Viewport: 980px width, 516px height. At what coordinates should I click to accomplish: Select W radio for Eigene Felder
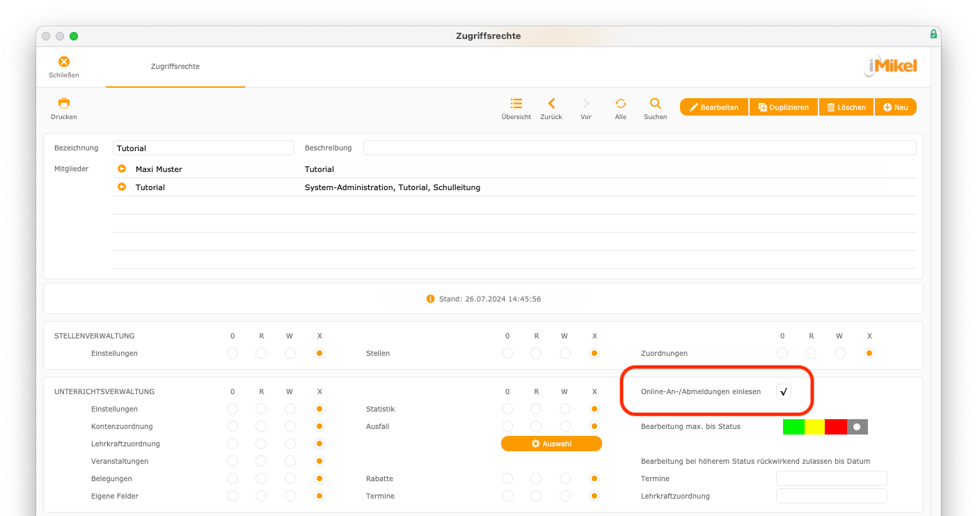click(290, 496)
